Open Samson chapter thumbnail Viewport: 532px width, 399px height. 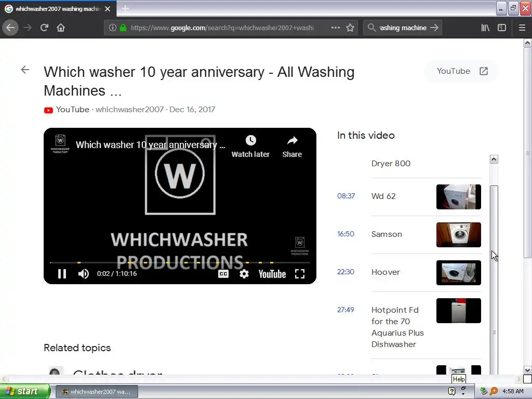[x=459, y=235]
